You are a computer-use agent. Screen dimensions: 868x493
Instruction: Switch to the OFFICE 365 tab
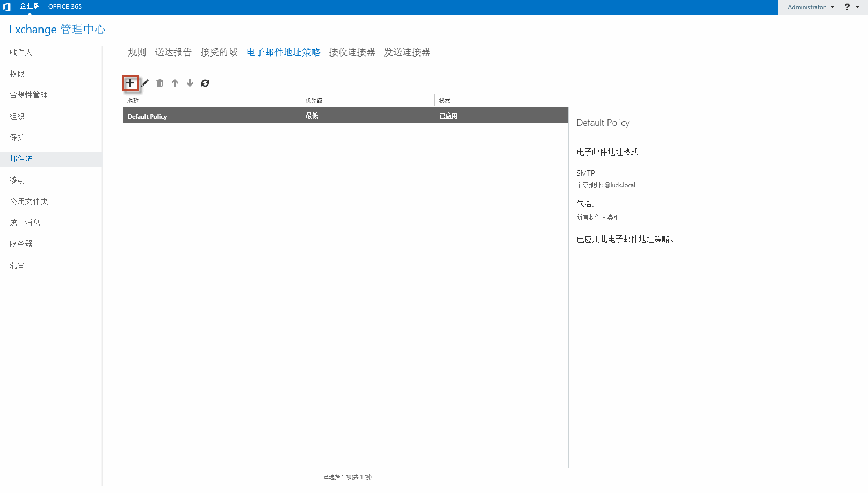pyautogui.click(x=65, y=7)
